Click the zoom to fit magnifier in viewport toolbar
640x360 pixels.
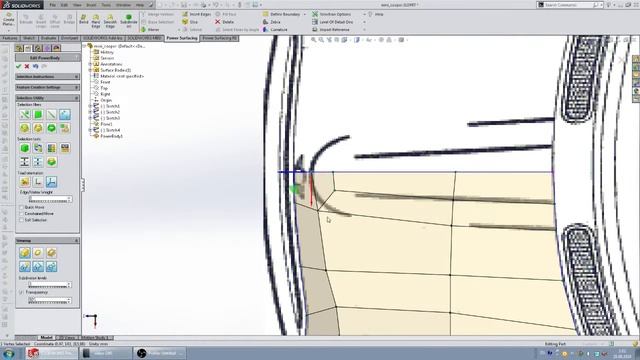[313, 40]
